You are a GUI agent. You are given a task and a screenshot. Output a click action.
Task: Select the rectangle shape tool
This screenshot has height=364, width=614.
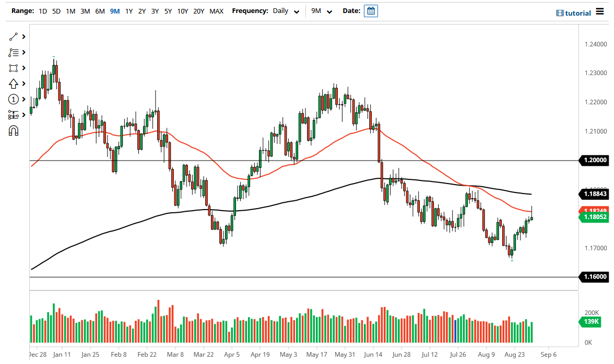(x=14, y=68)
